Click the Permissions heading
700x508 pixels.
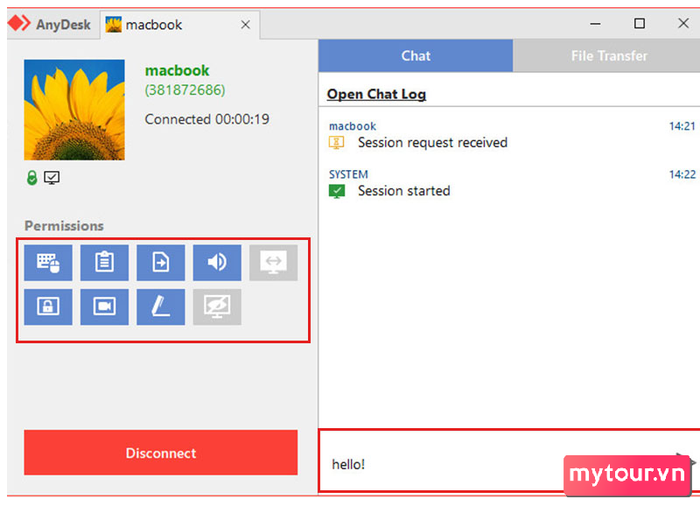pos(64,226)
